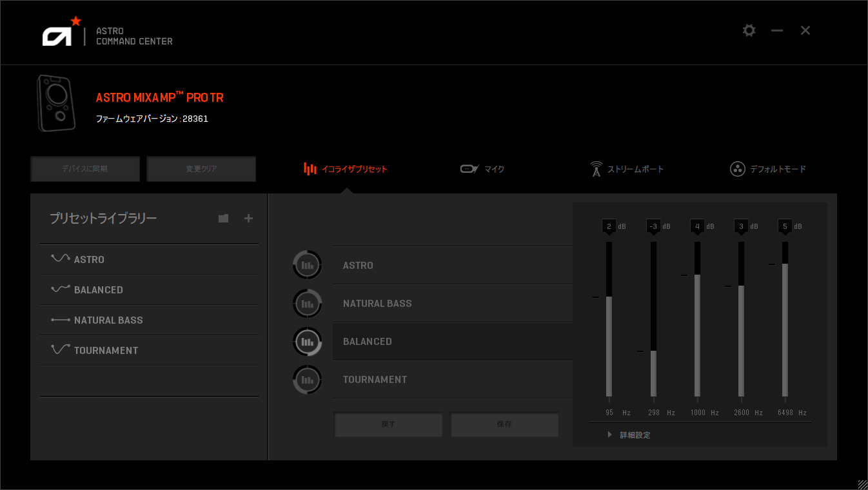Viewport: 868px width, 490px height.
Task: Switch to the ストリームポート tab
Action: (x=627, y=169)
